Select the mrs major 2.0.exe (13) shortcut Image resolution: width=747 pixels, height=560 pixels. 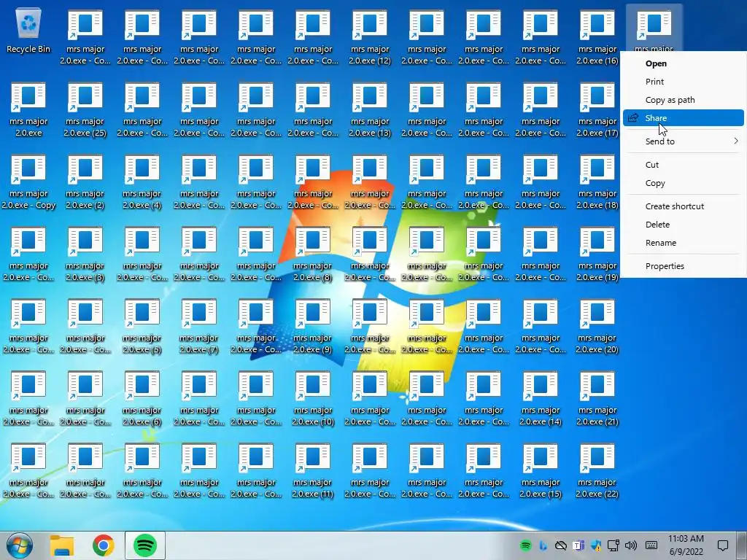point(370,111)
